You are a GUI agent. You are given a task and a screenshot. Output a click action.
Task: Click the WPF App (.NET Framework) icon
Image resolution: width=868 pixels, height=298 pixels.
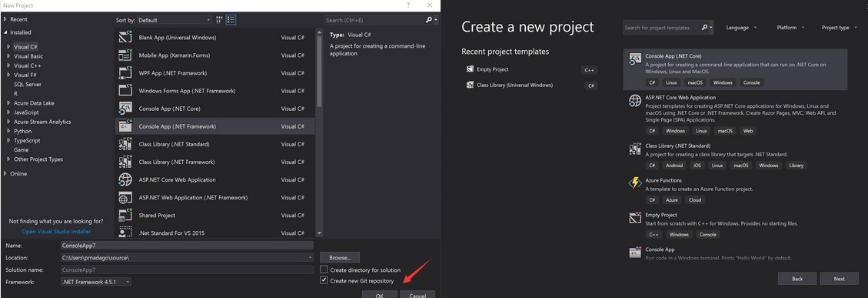125,72
